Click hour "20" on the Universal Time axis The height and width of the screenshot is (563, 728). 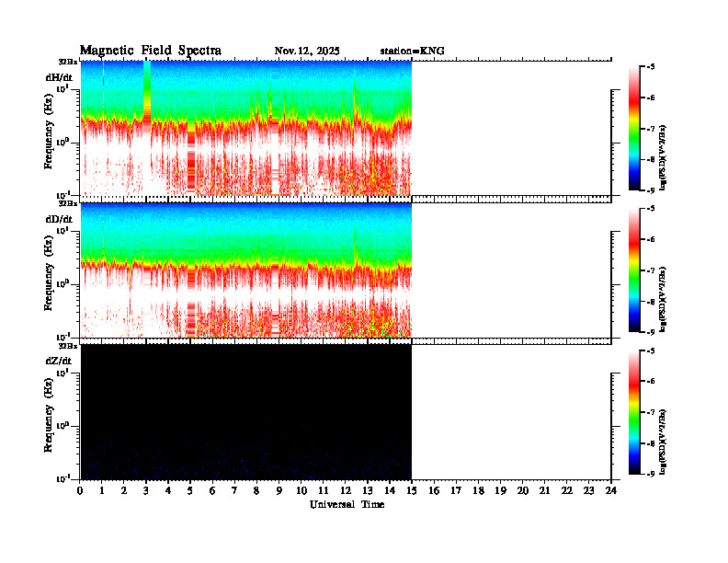[x=523, y=491]
